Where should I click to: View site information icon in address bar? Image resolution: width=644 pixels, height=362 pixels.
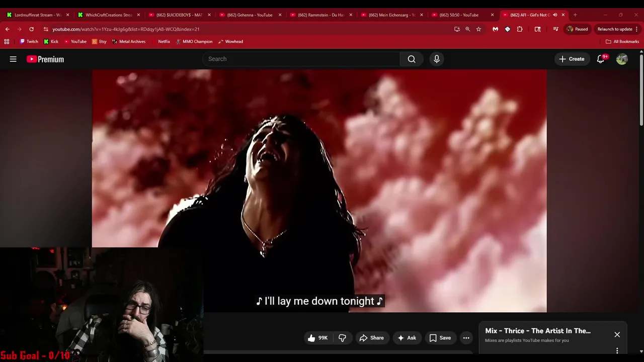point(46,29)
